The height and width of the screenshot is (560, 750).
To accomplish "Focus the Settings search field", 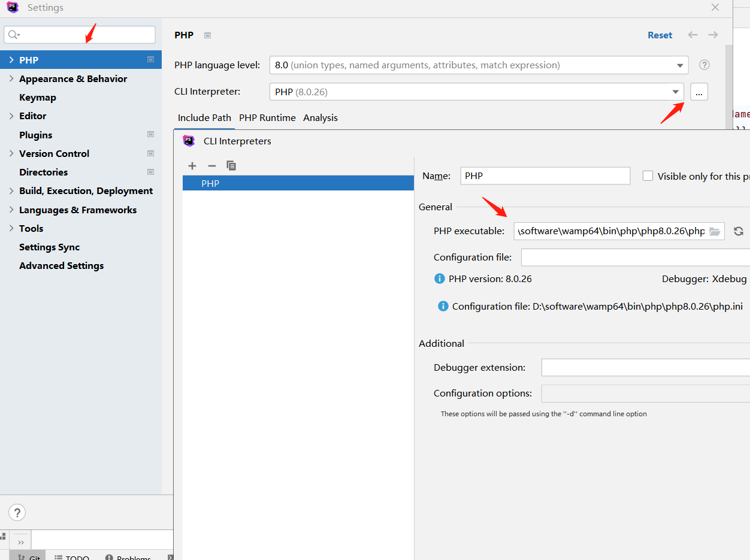I will pyautogui.click(x=80, y=35).
